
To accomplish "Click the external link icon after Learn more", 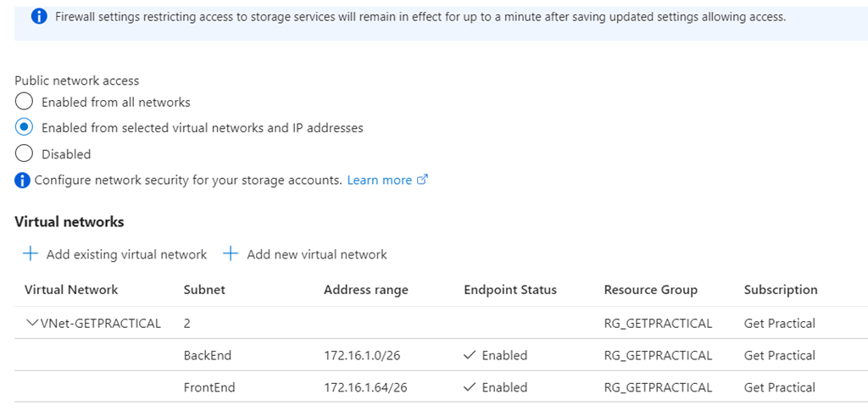I will 423,181.
